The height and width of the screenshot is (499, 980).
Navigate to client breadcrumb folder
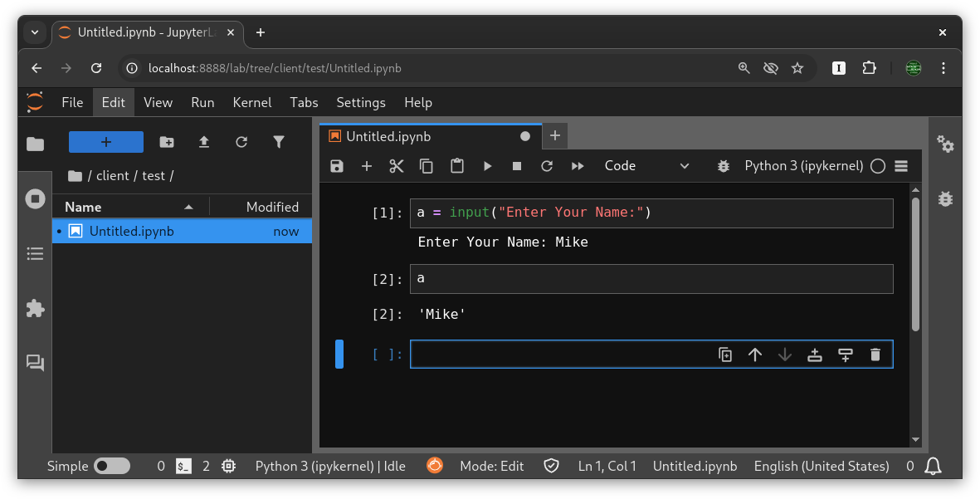point(113,176)
